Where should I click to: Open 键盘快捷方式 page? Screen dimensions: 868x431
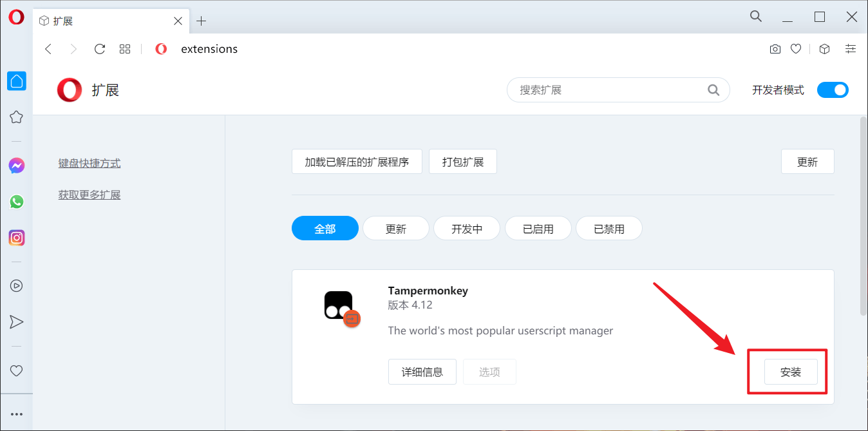[89, 163]
